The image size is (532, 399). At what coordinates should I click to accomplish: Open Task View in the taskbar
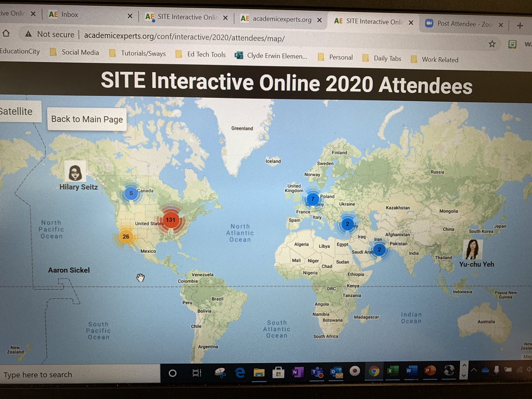(x=197, y=373)
